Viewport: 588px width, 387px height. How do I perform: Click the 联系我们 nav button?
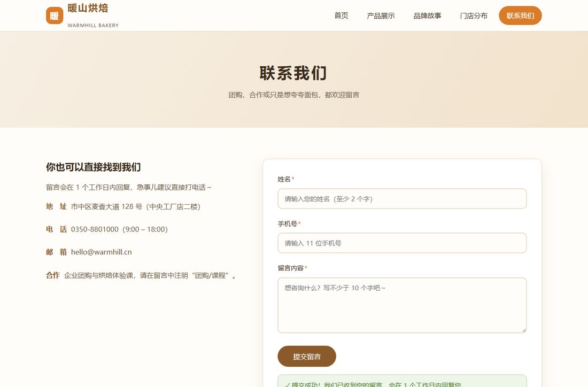pos(520,16)
